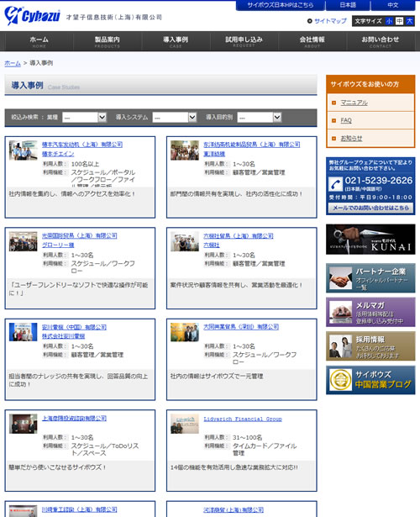420x517 pixels.
Task: Click the 上海摩腾投资咨询 case photo thumbnail
Action: [x=23, y=424]
